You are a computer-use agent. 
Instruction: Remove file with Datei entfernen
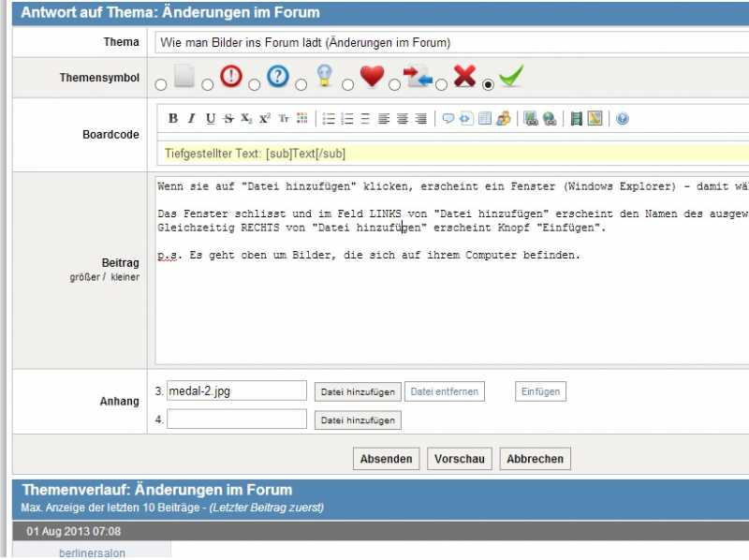point(445,391)
